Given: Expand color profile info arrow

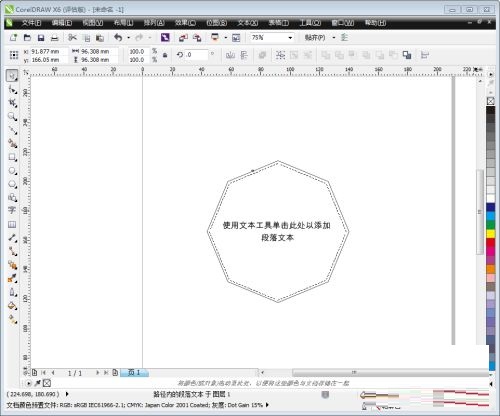Looking at the screenshot, I should [267, 405].
